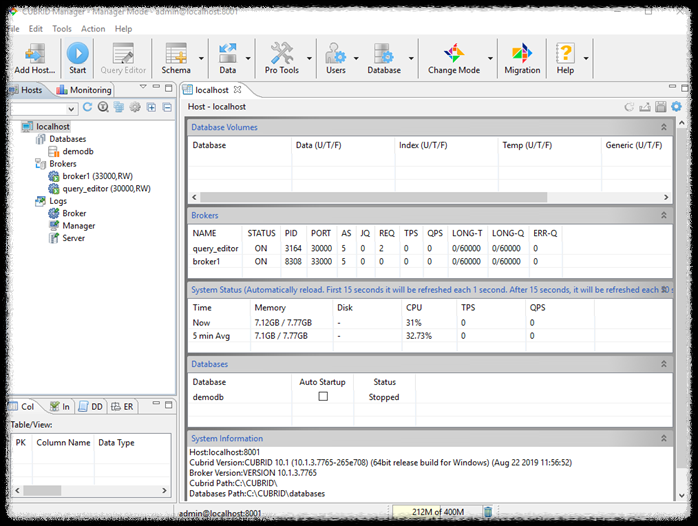This screenshot has height=526, width=698.
Task: Select the ER tab
Action: (122, 406)
